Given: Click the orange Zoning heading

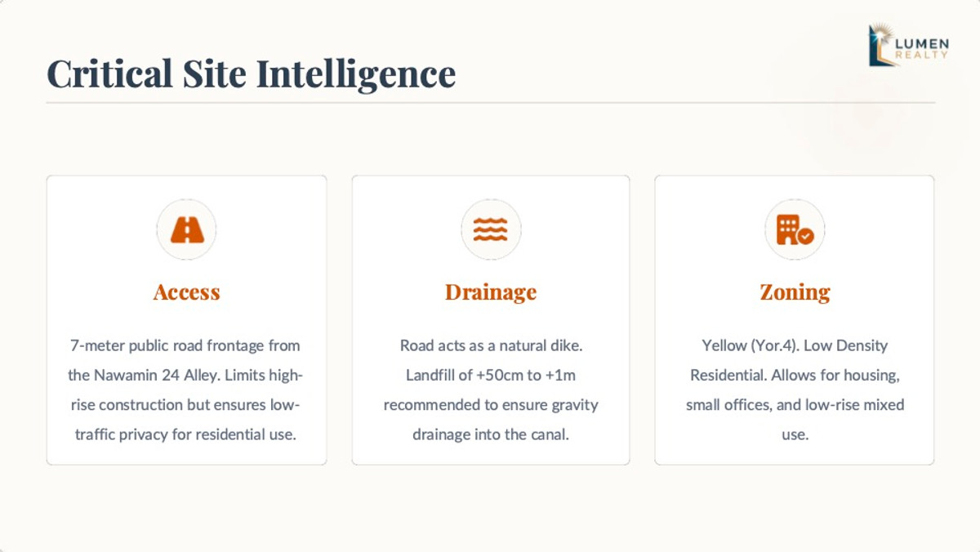Looking at the screenshot, I should coord(795,292).
